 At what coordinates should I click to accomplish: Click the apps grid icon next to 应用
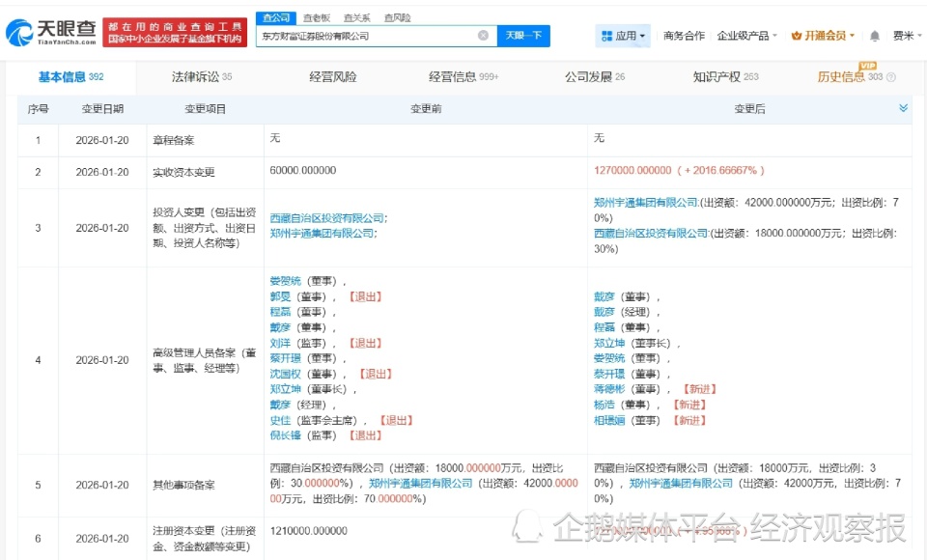(x=606, y=35)
